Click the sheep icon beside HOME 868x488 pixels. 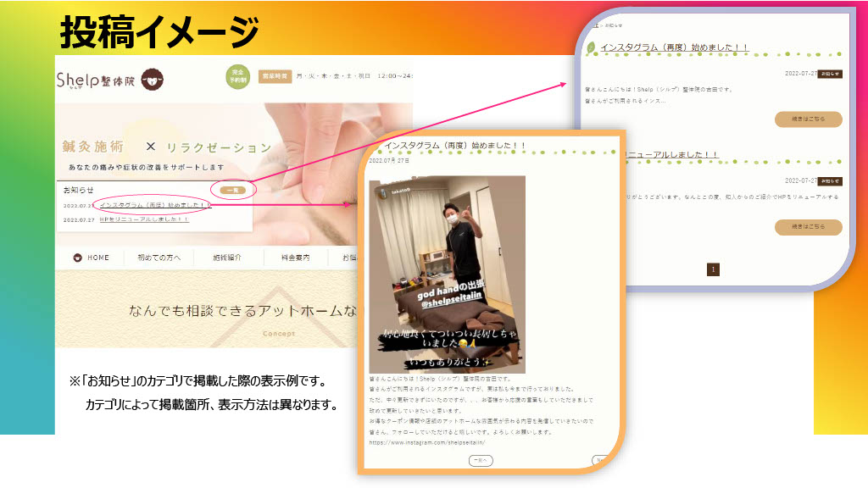click(77, 258)
